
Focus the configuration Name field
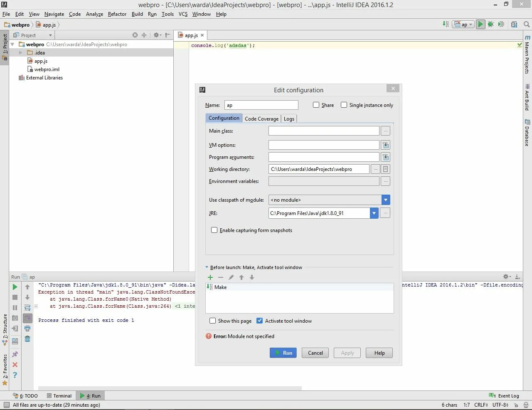261,105
